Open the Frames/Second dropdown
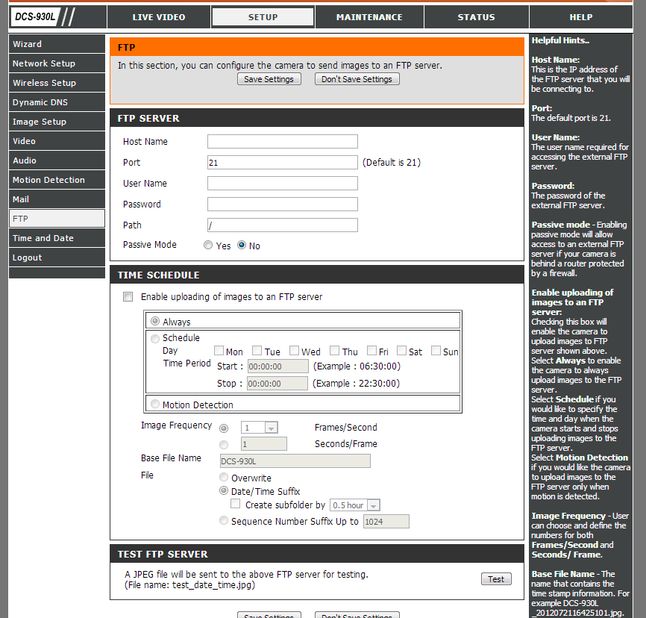The height and width of the screenshot is (618, 646). point(260,428)
